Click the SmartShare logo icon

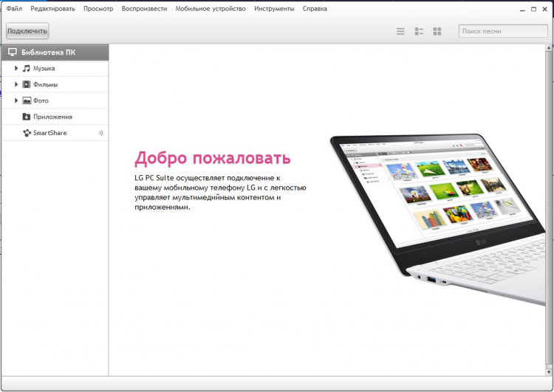click(27, 133)
